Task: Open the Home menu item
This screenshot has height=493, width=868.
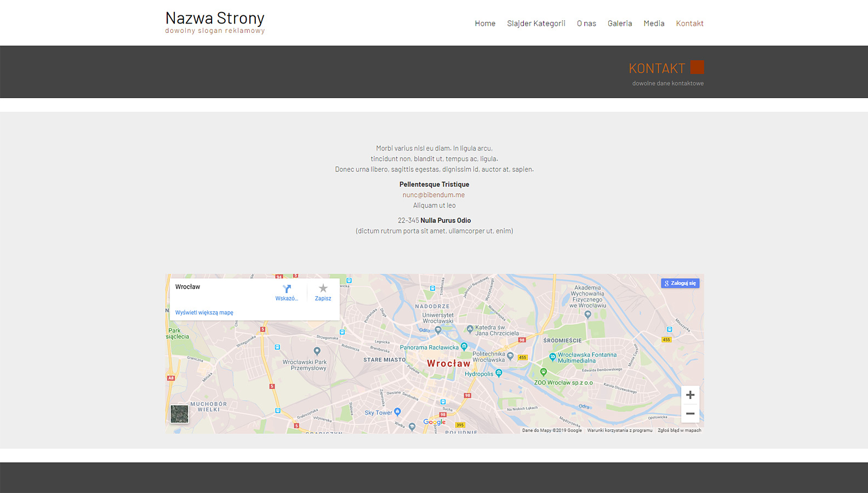Action: 485,24
